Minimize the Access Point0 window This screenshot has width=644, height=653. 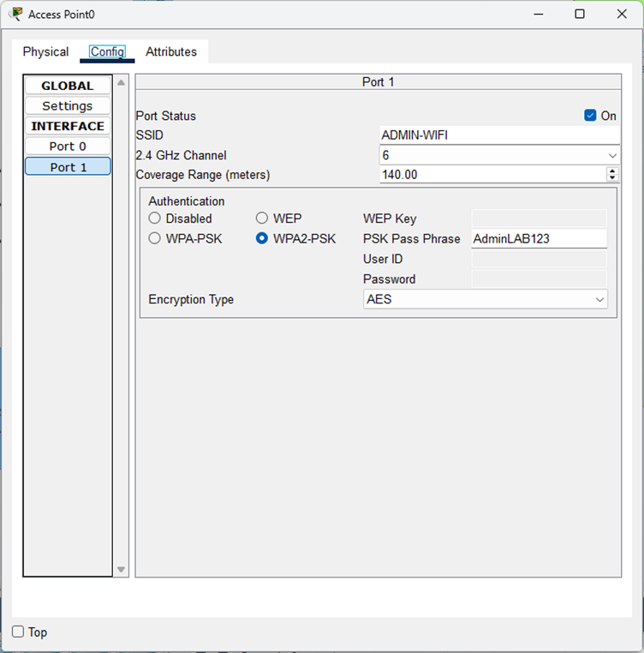click(538, 15)
